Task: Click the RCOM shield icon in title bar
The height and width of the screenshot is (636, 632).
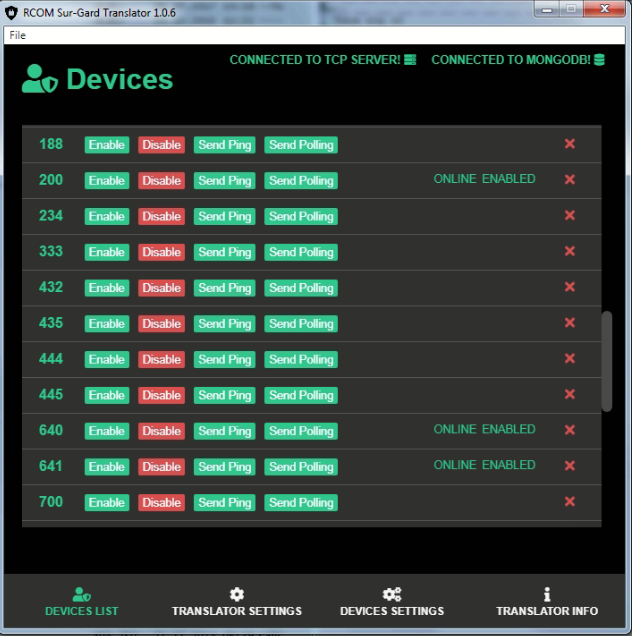Action: (11, 13)
